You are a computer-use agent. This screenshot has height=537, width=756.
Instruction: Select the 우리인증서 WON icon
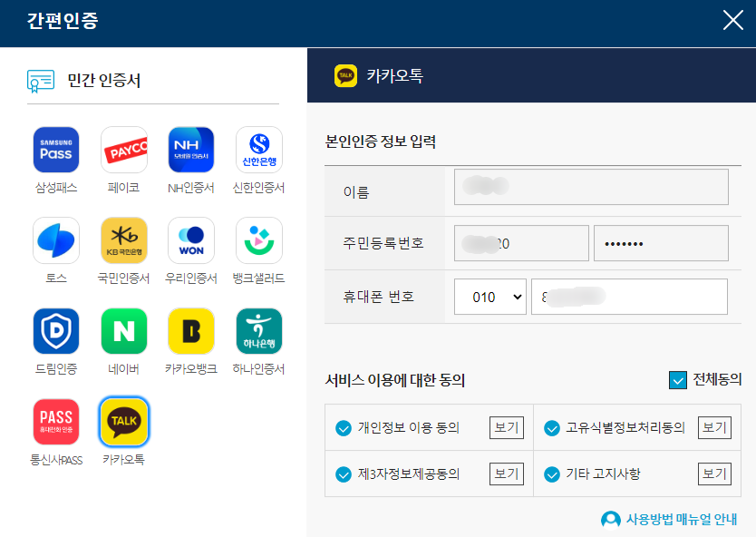click(191, 240)
